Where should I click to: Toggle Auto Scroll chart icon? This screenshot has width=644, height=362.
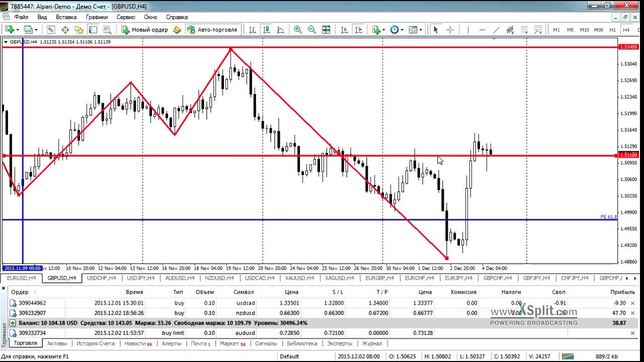click(345, 30)
